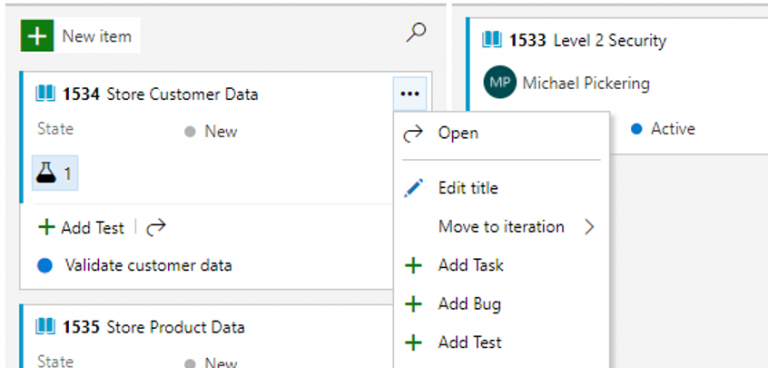The width and height of the screenshot is (768, 368).
Task: Open the Validate customer data test
Action: tap(148, 266)
